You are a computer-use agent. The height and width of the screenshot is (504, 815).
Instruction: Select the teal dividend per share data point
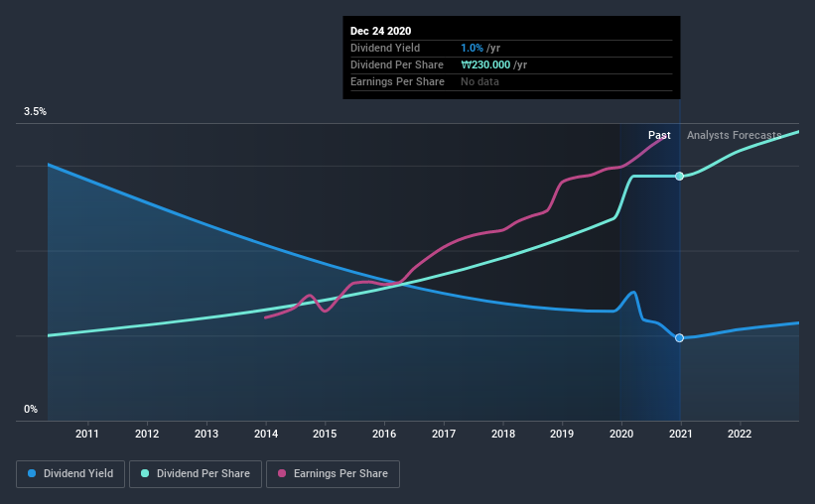(679, 177)
